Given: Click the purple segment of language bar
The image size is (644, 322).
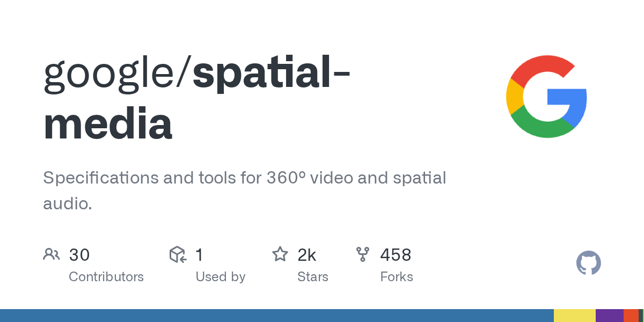Looking at the screenshot, I should tap(609, 316).
